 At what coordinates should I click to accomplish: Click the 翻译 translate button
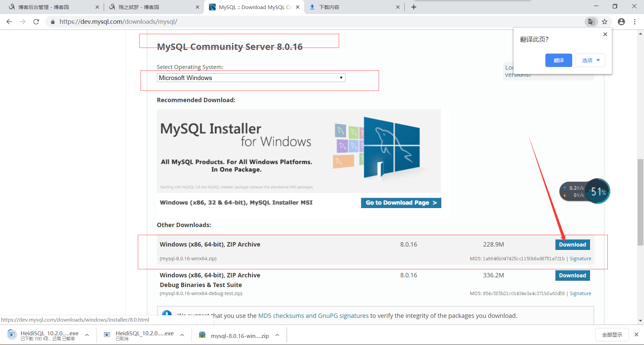pyautogui.click(x=558, y=60)
